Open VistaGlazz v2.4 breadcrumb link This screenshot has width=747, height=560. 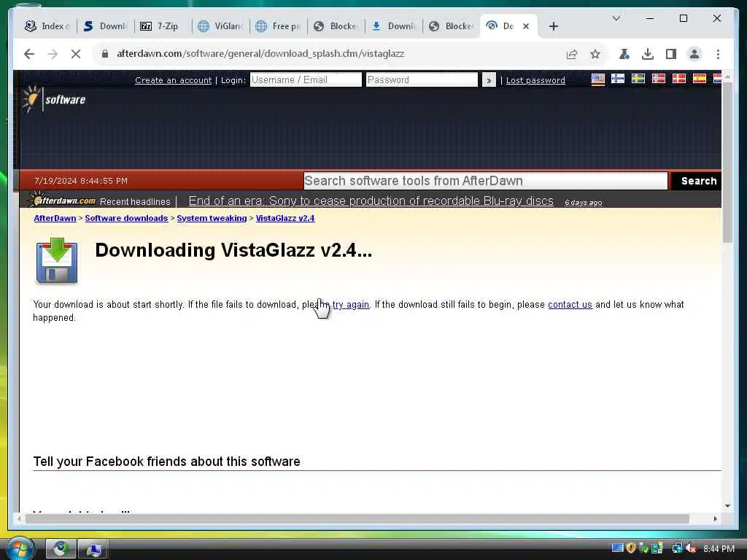[x=285, y=218]
